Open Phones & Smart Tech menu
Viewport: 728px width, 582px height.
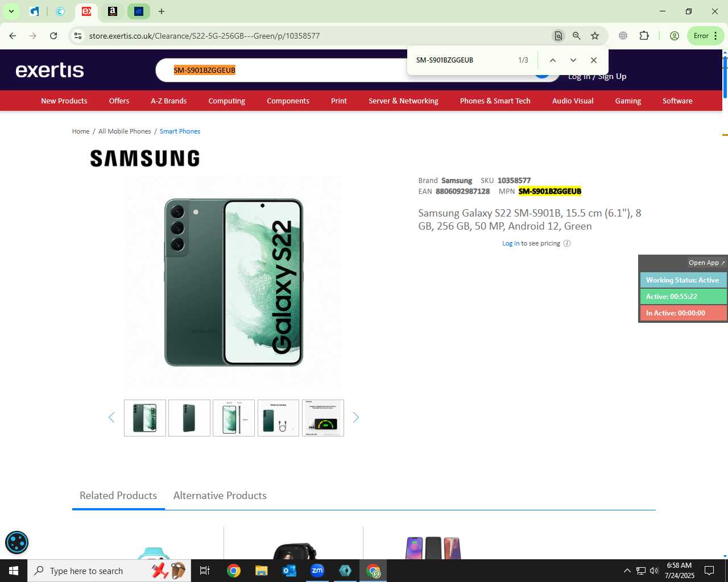(x=495, y=101)
